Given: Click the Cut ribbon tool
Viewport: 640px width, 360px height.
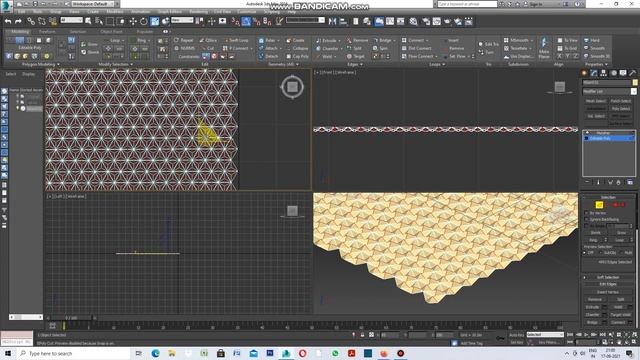Looking at the screenshot, I should click(208, 48).
